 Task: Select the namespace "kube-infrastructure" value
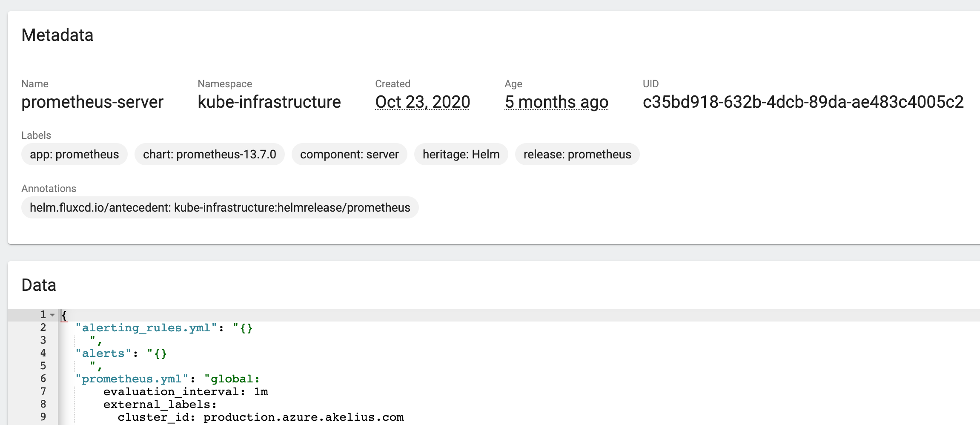click(269, 102)
